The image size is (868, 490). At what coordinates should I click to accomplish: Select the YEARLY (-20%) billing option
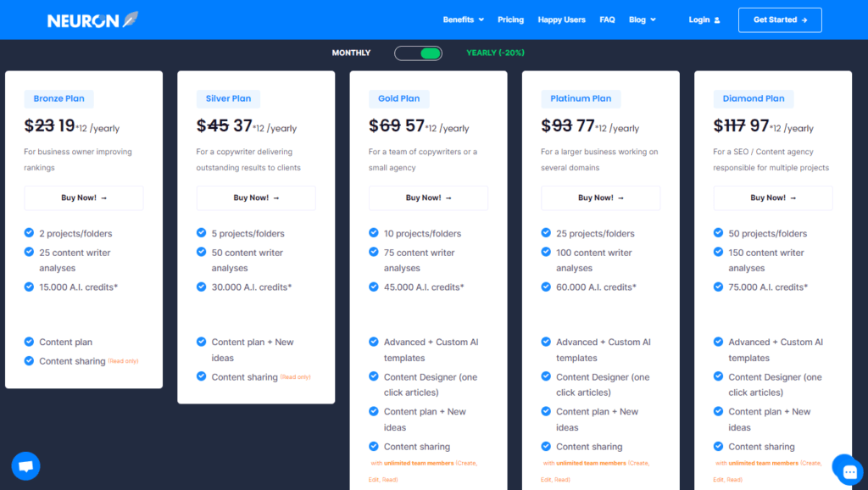[495, 53]
